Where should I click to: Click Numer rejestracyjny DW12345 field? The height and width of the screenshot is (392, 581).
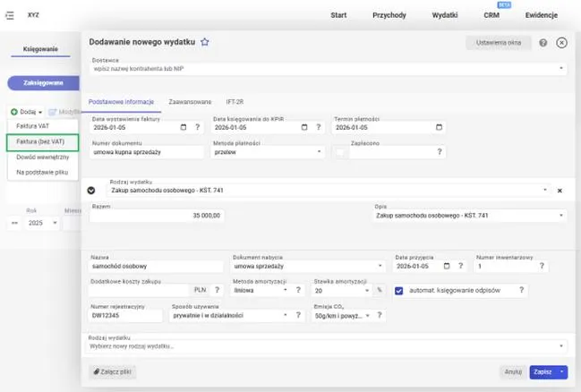coord(125,315)
